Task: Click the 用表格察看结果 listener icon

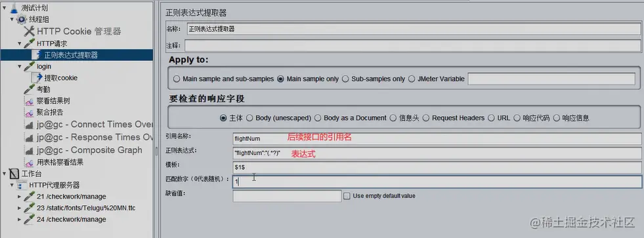Action: 29,163
